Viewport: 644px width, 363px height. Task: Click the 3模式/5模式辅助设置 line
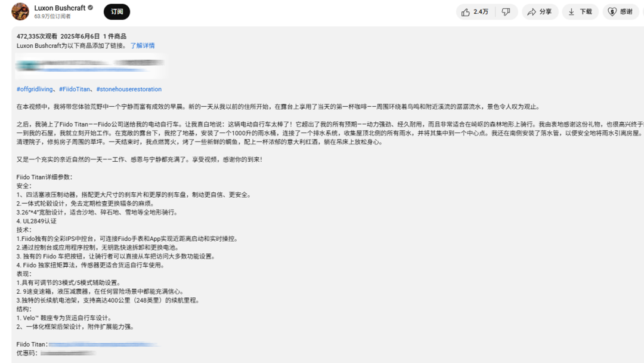pos(69,283)
